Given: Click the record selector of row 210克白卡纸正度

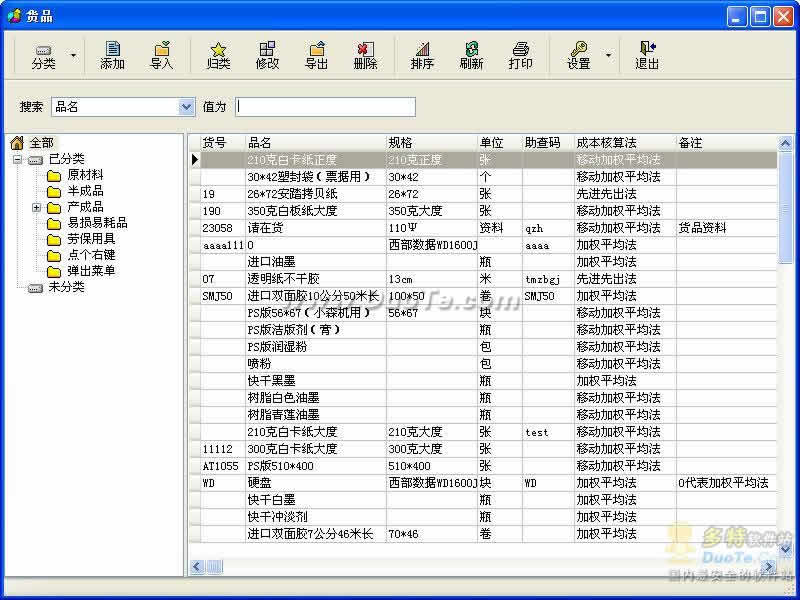Looking at the screenshot, I should pyautogui.click(x=195, y=160).
